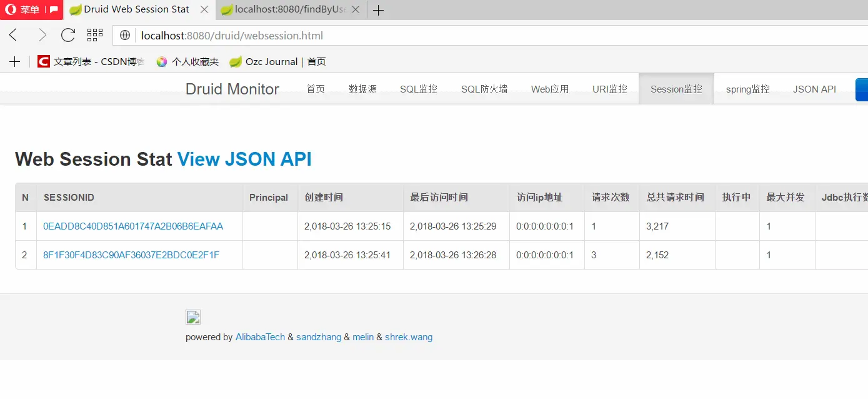Open the speed dial grid icon
This screenshot has width=868, height=399.
95,35
